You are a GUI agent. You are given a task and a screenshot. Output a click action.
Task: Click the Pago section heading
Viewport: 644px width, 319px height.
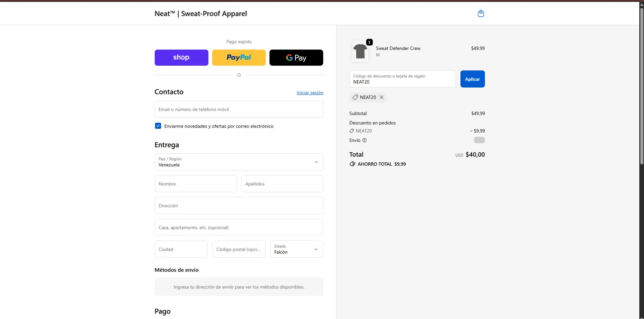(162, 311)
